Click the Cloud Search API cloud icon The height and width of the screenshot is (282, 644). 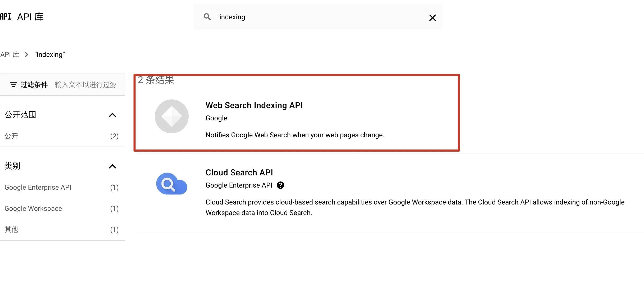point(172,184)
